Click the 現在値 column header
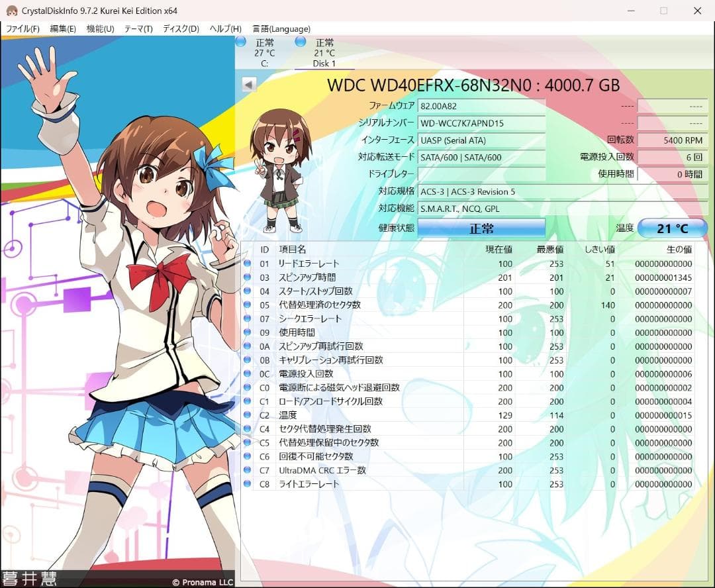715x588 pixels. pyautogui.click(x=499, y=249)
